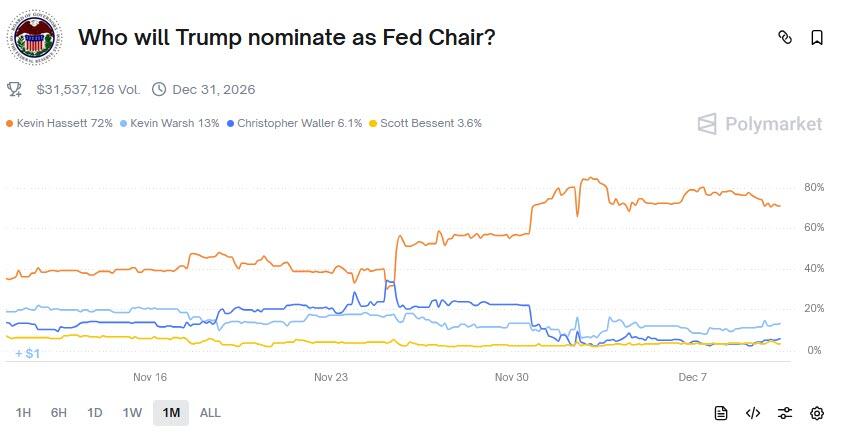Show the ALL time range
846x435 pixels.
(x=210, y=413)
